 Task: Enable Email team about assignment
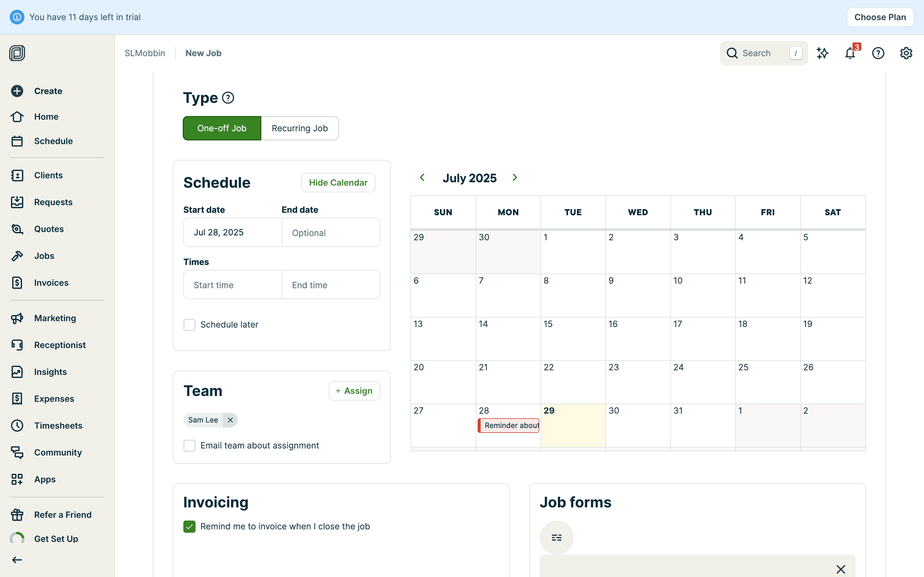189,445
